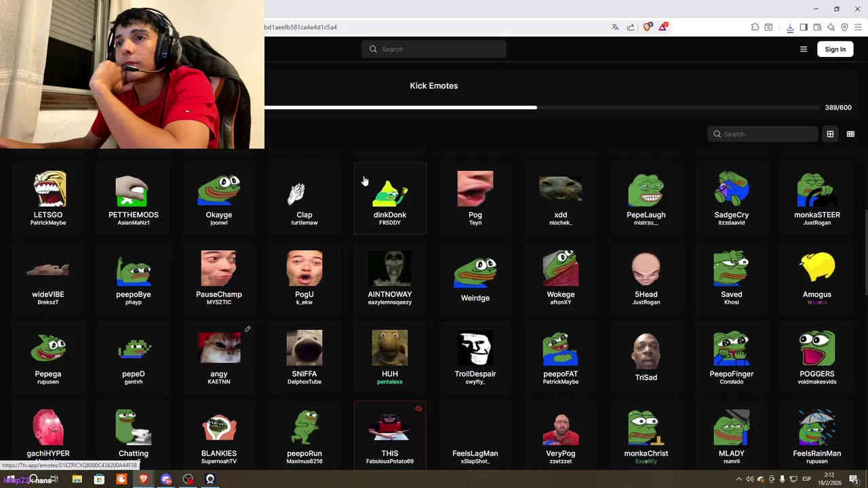Screen dimensions: 868x488
Task: Select the PeepoFinger emote
Action: (x=732, y=357)
